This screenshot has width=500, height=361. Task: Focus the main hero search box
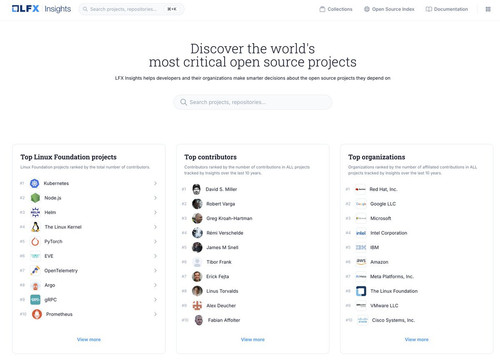click(x=253, y=102)
